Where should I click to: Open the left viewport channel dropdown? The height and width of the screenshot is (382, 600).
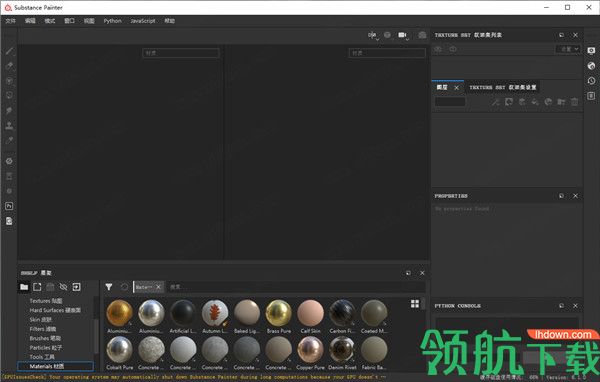[x=181, y=53]
